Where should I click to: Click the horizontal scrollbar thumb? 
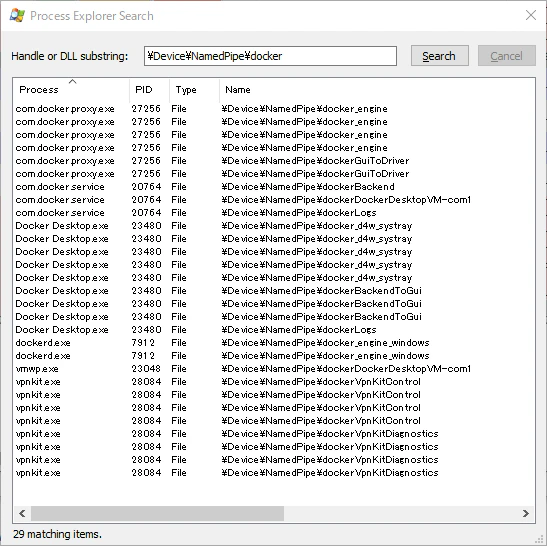click(157, 513)
